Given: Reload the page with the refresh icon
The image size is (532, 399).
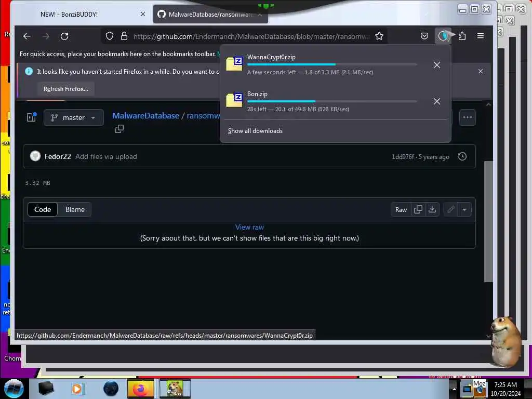Looking at the screenshot, I should click(64, 36).
